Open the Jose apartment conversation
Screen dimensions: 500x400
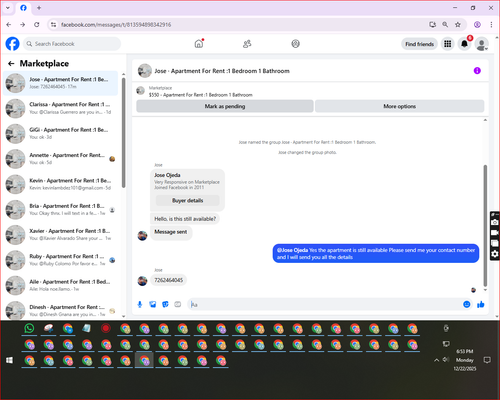click(61, 83)
